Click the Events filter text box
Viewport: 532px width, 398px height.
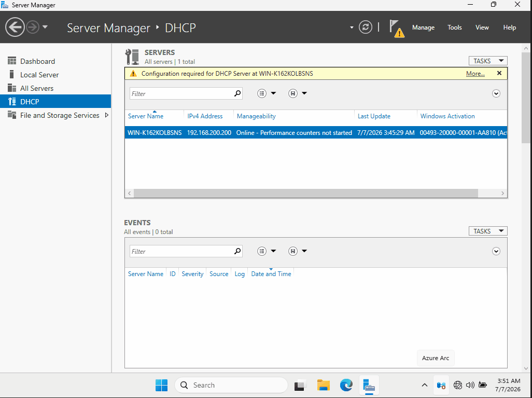181,251
